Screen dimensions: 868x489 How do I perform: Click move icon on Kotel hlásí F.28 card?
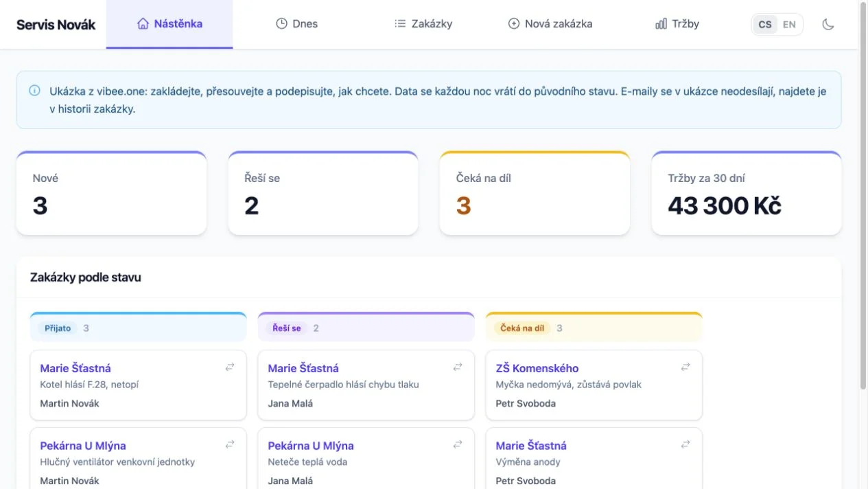click(x=230, y=367)
